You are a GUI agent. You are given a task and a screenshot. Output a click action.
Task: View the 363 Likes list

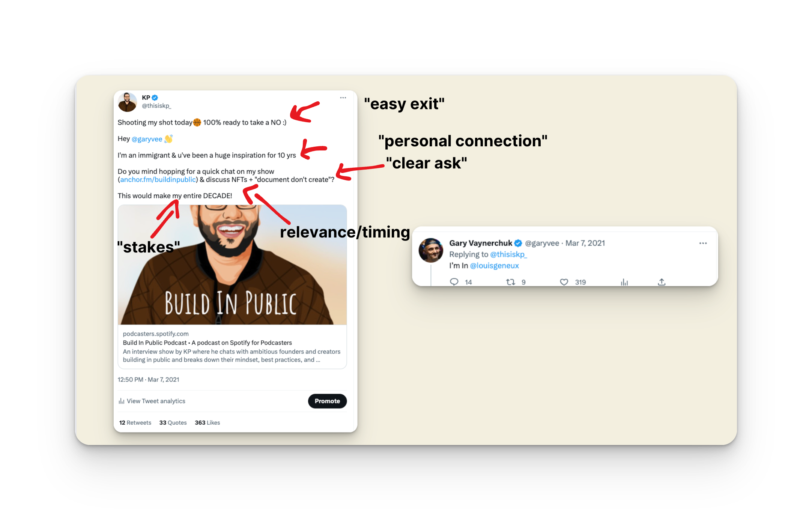(207, 422)
